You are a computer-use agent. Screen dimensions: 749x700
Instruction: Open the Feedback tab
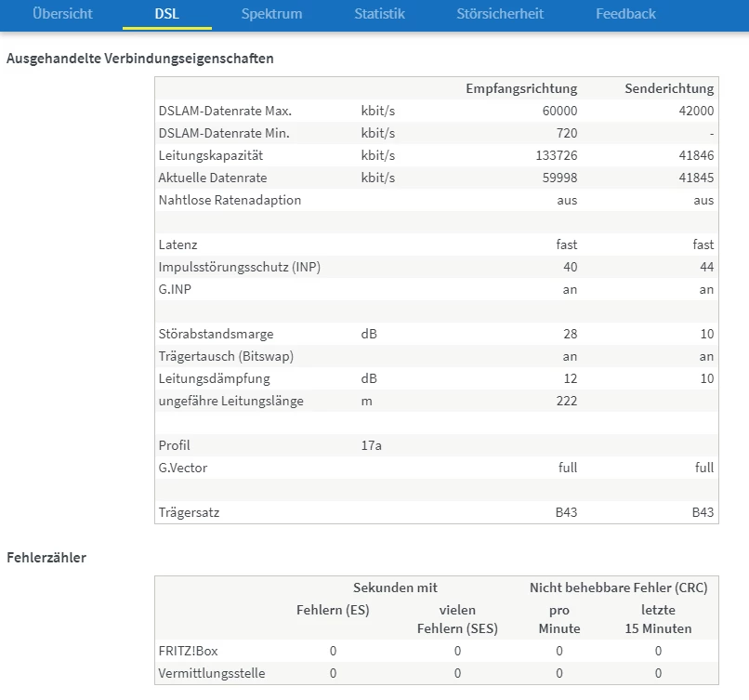(625, 14)
